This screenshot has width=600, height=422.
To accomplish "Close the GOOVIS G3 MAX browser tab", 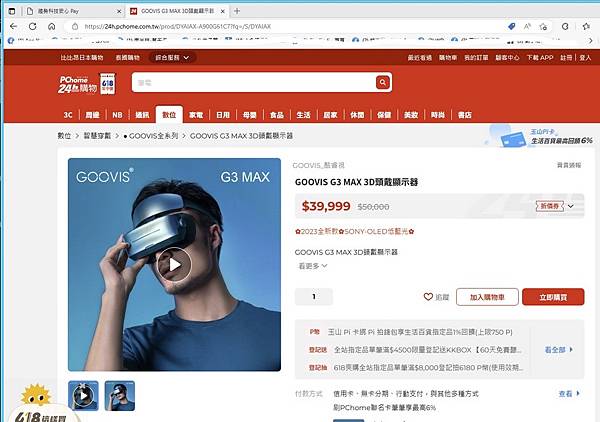I will tap(223, 11).
